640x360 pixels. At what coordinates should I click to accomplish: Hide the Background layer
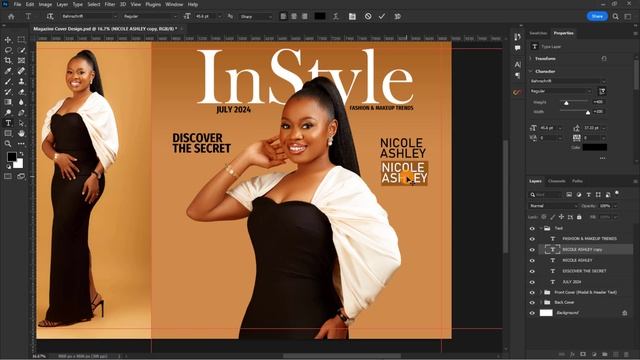(x=532, y=313)
